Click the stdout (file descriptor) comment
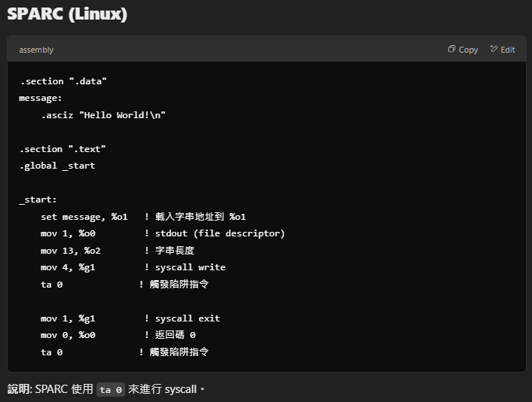Screen dimensions: 532x402 [x=219, y=233]
